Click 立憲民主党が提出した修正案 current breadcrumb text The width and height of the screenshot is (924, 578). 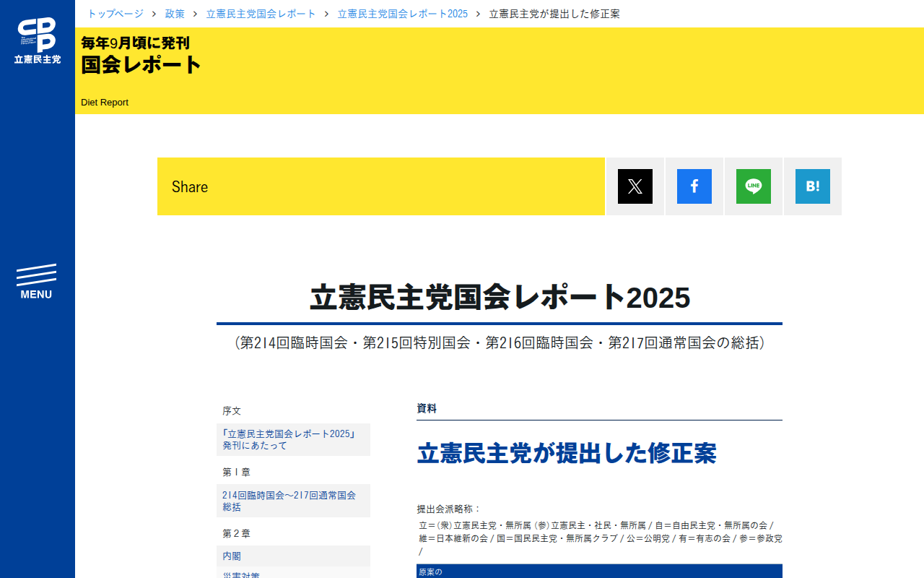point(554,14)
